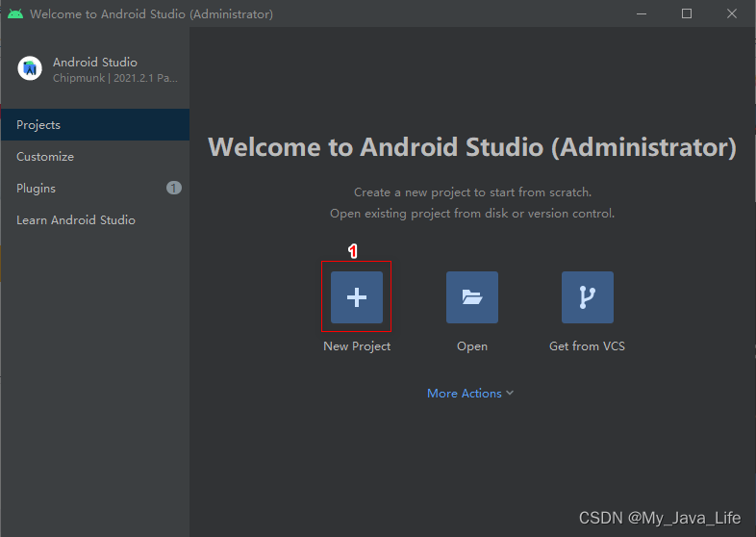Switch to the Customize tab
This screenshot has width=756, height=537.
click(95, 156)
